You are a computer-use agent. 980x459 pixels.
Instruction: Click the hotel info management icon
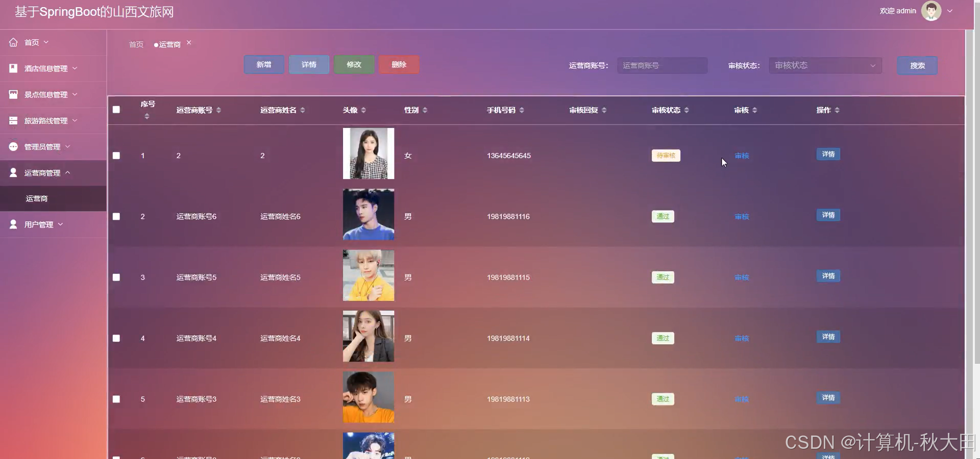[x=13, y=68]
